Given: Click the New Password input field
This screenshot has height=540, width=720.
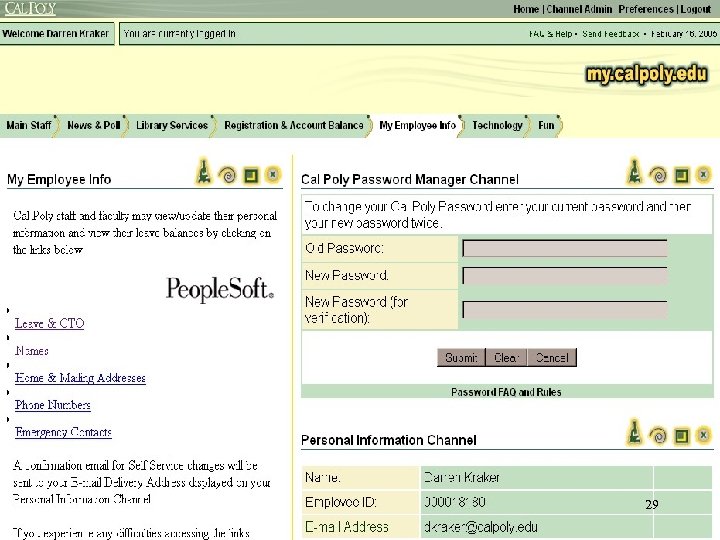Looking at the screenshot, I should (565, 276).
